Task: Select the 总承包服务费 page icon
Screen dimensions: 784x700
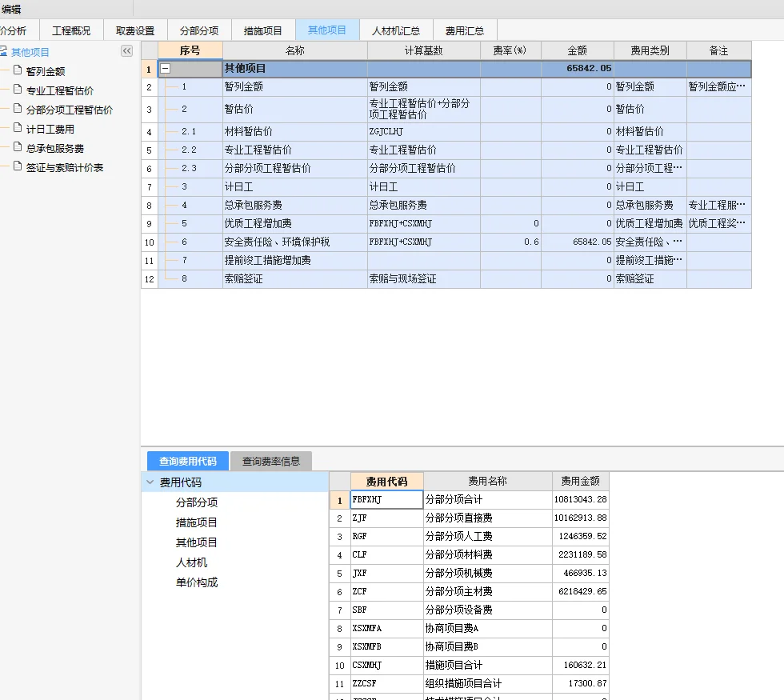Action: tap(18, 147)
